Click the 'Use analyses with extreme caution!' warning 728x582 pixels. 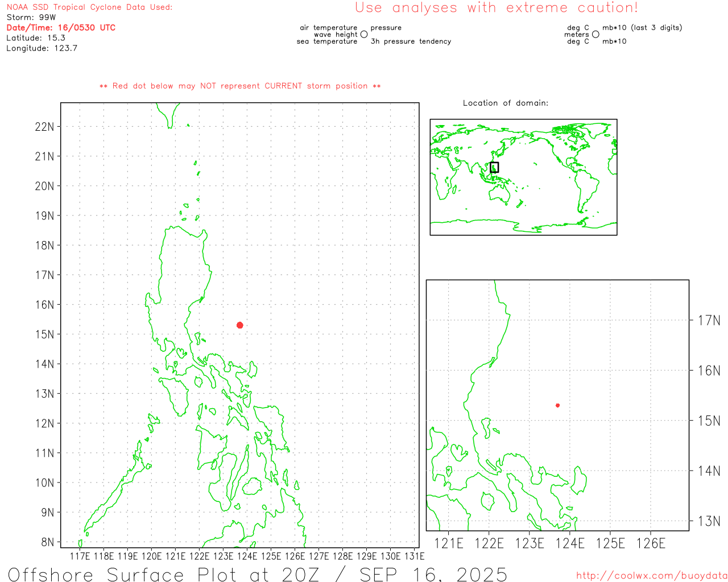point(497,8)
